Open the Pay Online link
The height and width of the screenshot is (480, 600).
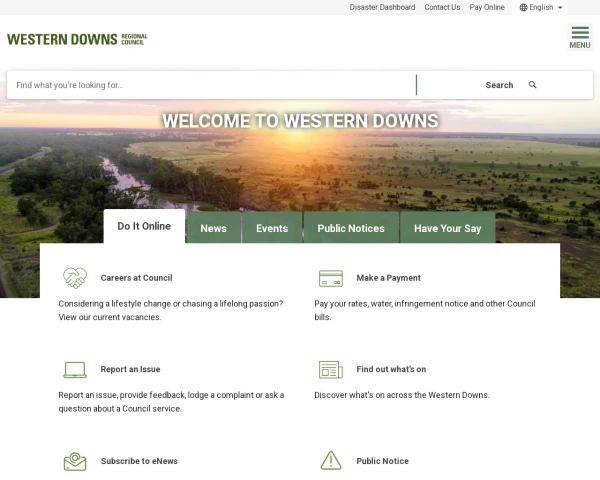click(x=487, y=7)
